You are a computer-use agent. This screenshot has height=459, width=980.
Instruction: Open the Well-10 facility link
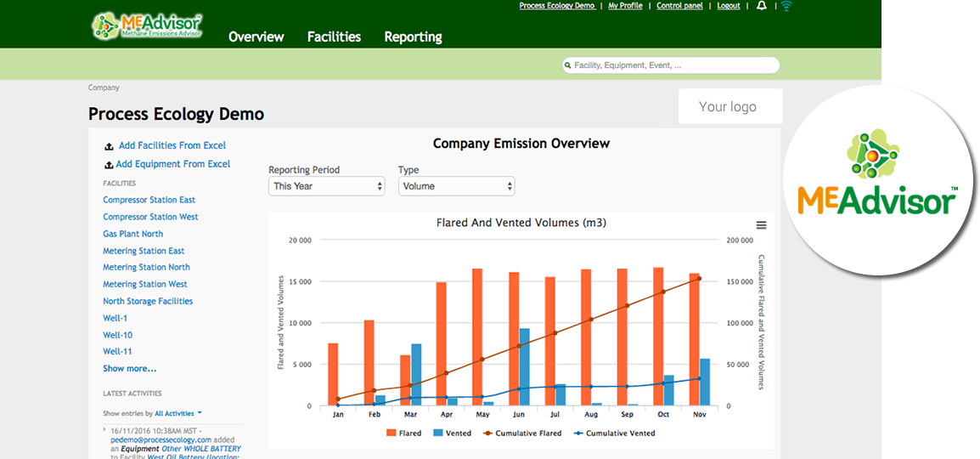117,335
